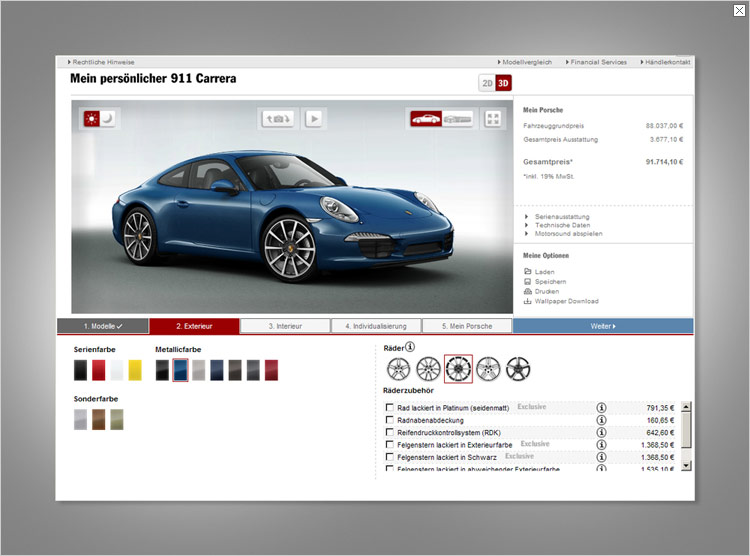Click the Speichern disk icon
750x556 pixels.
click(x=528, y=281)
